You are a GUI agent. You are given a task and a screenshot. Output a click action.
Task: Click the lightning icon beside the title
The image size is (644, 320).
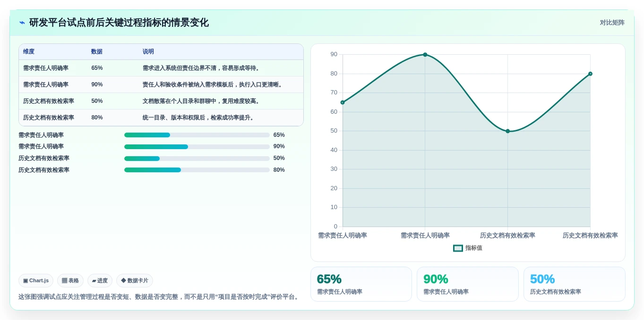coord(22,23)
